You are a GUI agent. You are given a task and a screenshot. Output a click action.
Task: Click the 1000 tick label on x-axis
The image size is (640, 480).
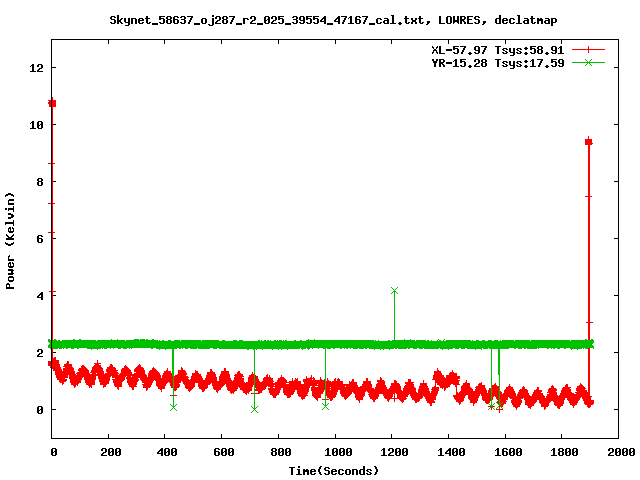pos(336,453)
